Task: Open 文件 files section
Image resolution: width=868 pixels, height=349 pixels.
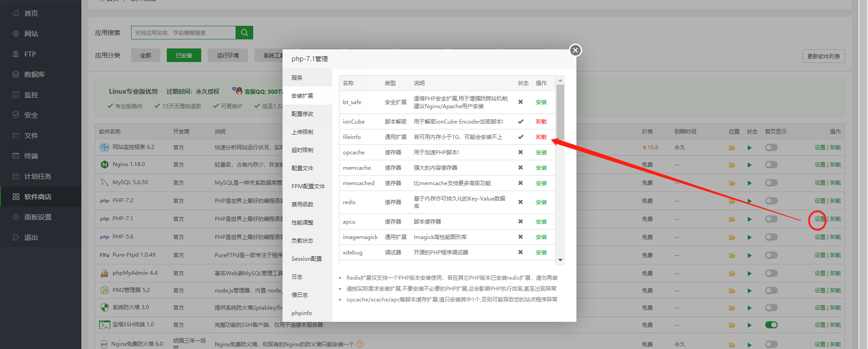Action: click(31, 136)
